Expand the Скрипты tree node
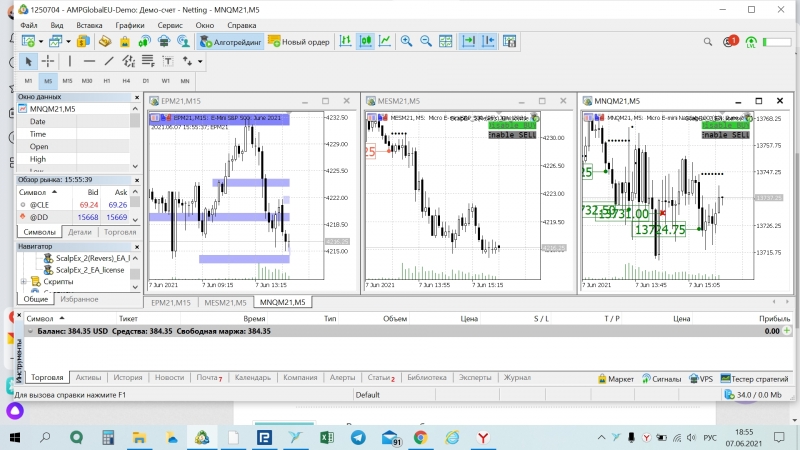Image resolution: width=800 pixels, height=450 pixels. [23, 282]
